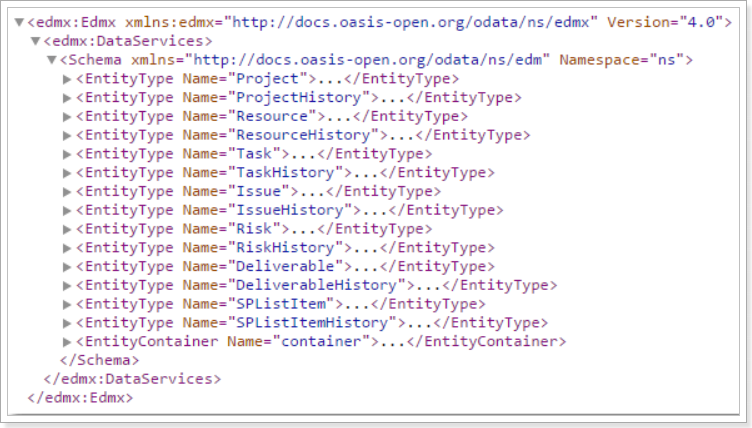This screenshot has width=752, height=428.
Task: Expand the EntityType Task node
Action: pos(67,154)
